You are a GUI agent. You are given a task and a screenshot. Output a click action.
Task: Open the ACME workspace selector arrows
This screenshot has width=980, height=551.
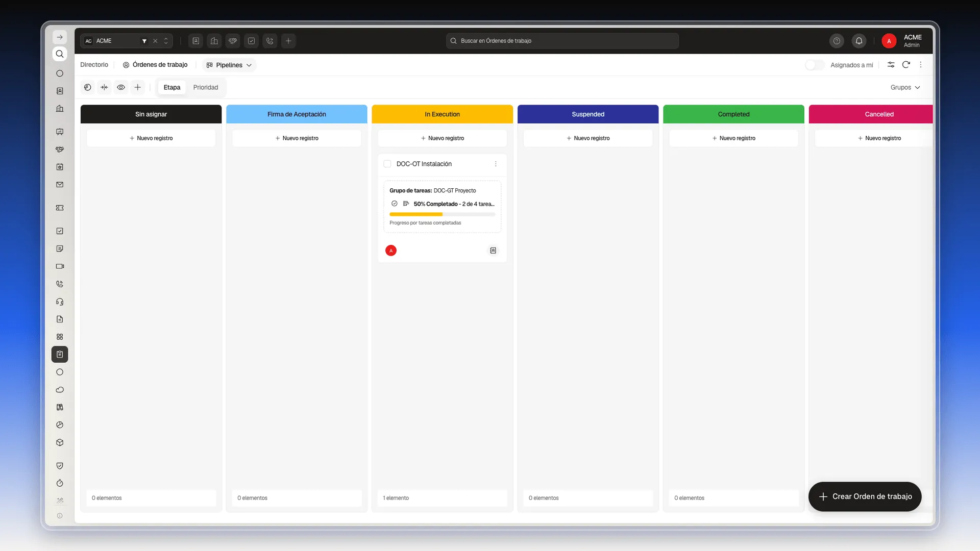[166, 41]
